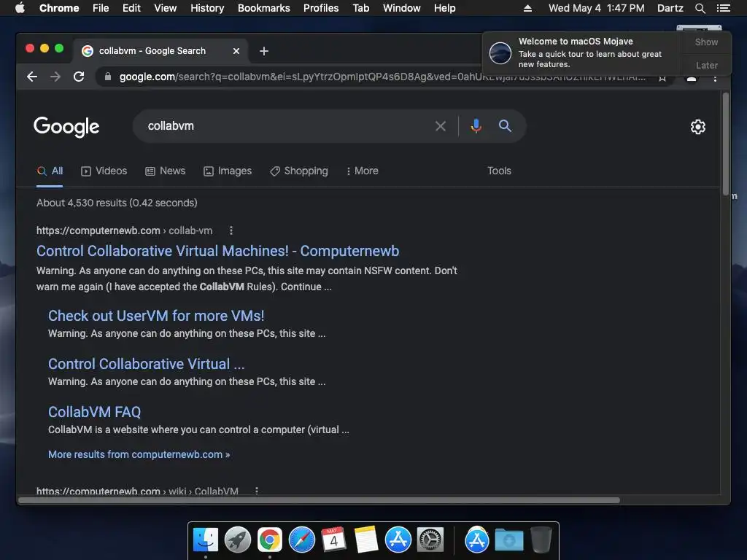Viewport: 747px width, 560px height.
Task: Click the Chrome address bar URL
Action: (382, 77)
